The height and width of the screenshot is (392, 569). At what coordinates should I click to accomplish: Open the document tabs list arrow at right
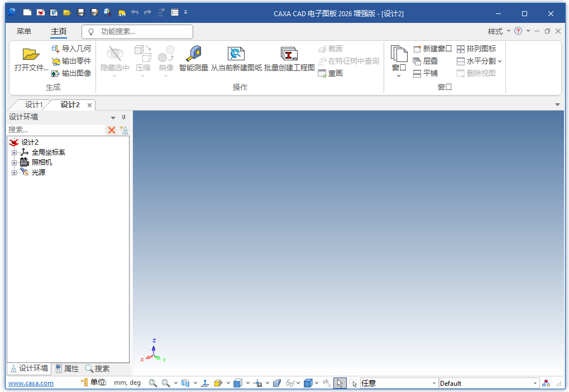(x=557, y=104)
